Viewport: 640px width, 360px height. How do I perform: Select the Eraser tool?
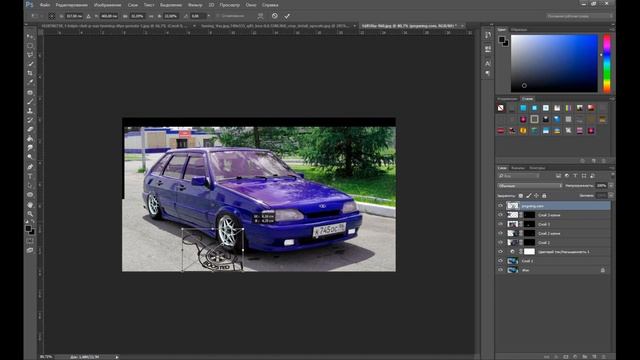[30, 129]
